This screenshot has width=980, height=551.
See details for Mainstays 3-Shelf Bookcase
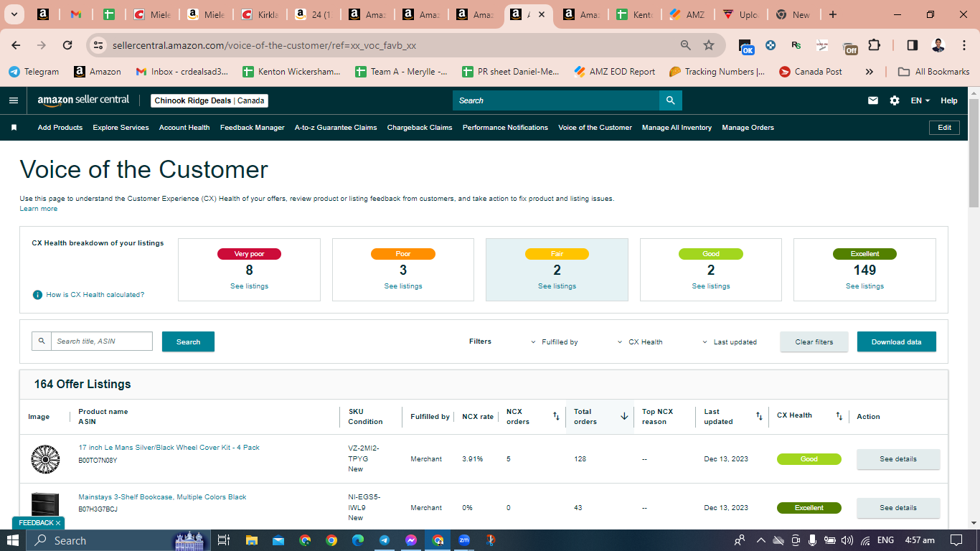pyautogui.click(x=898, y=508)
